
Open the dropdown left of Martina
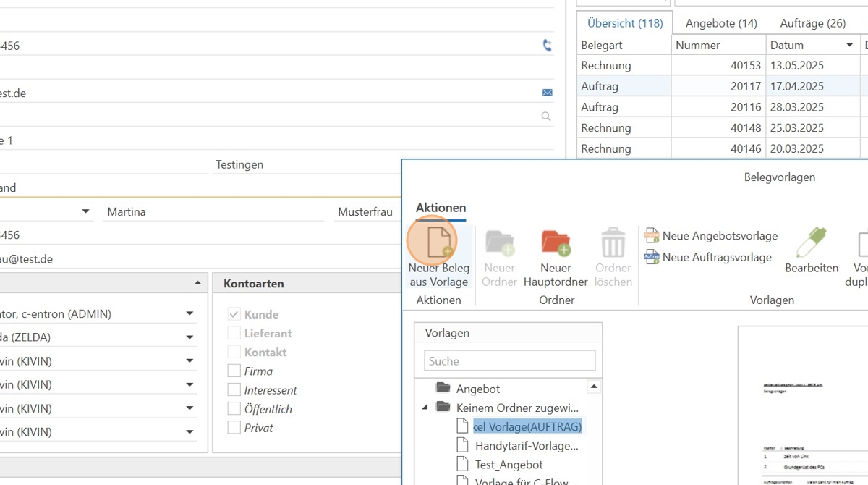point(86,211)
